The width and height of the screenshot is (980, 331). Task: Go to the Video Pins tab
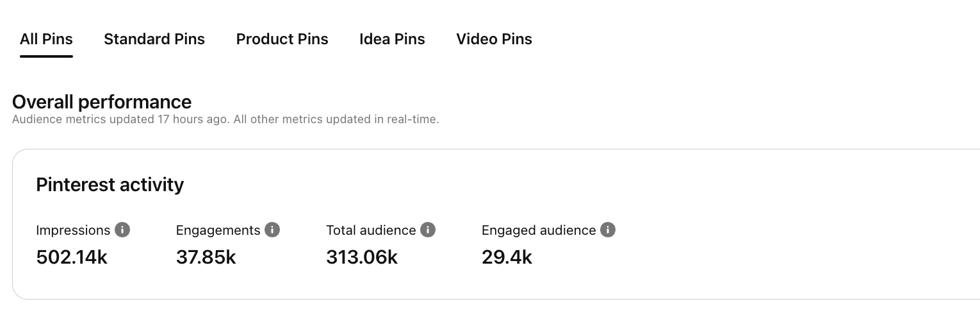click(x=494, y=39)
